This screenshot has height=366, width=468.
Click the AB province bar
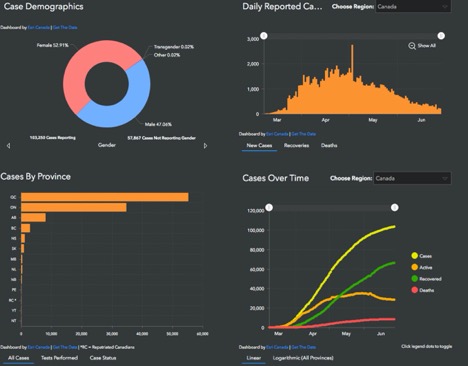pos(33,218)
